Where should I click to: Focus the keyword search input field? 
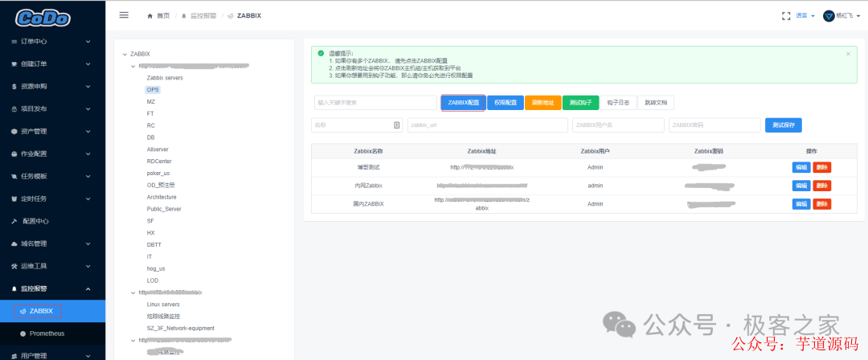pos(375,103)
